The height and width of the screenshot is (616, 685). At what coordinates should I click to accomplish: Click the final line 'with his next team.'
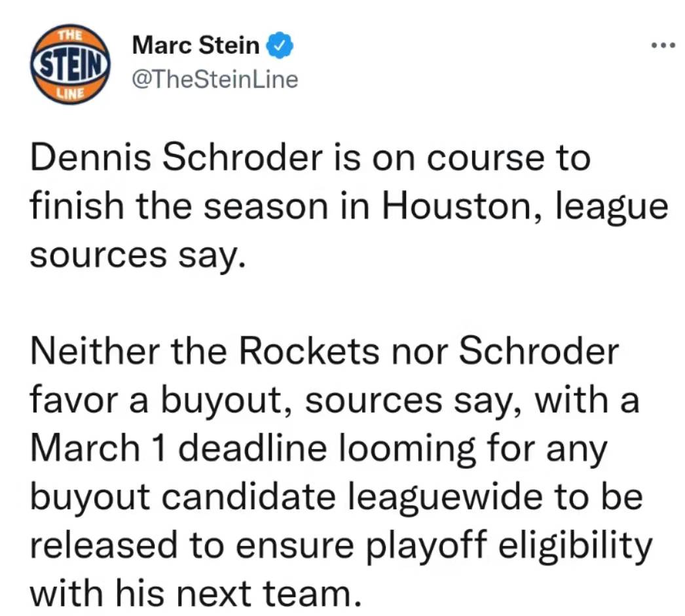pyautogui.click(x=196, y=594)
